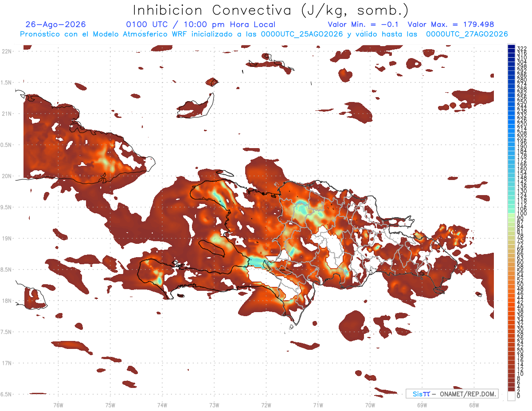Click the '10' label on the color scale
Viewport: 532px width, 411px height.
pyautogui.click(x=520, y=374)
